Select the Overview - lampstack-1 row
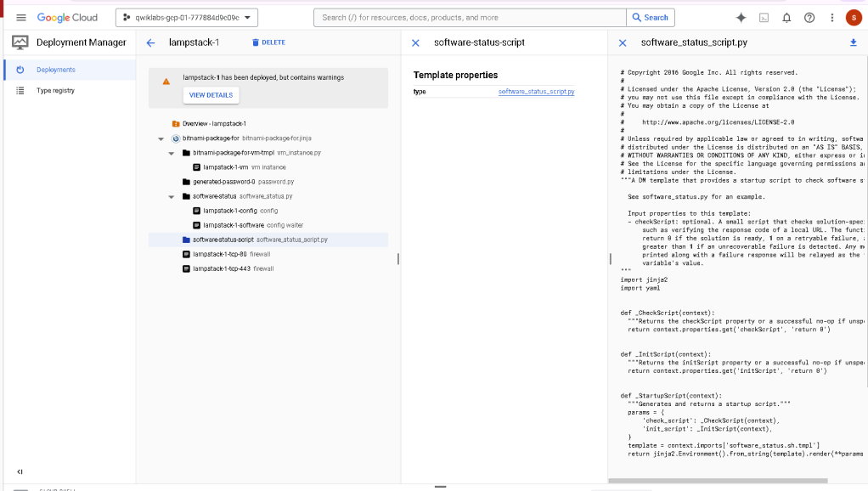The image size is (868, 491). pos(268,123)
